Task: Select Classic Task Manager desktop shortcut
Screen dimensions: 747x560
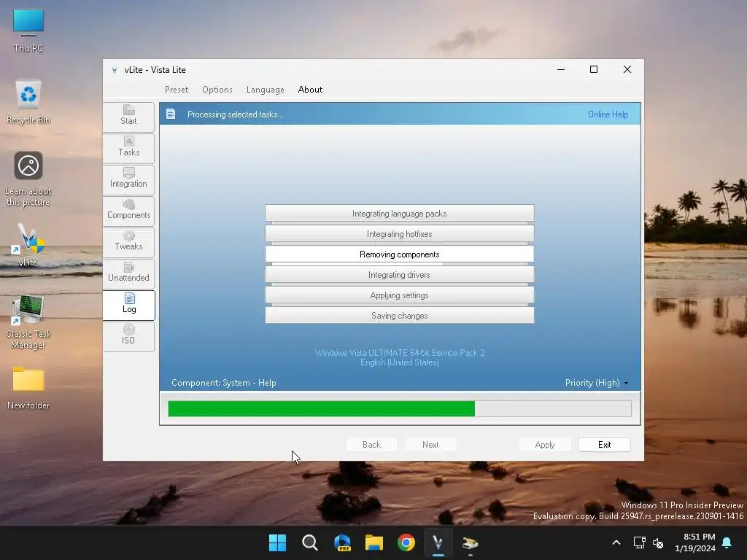Action: click(28, 322)
